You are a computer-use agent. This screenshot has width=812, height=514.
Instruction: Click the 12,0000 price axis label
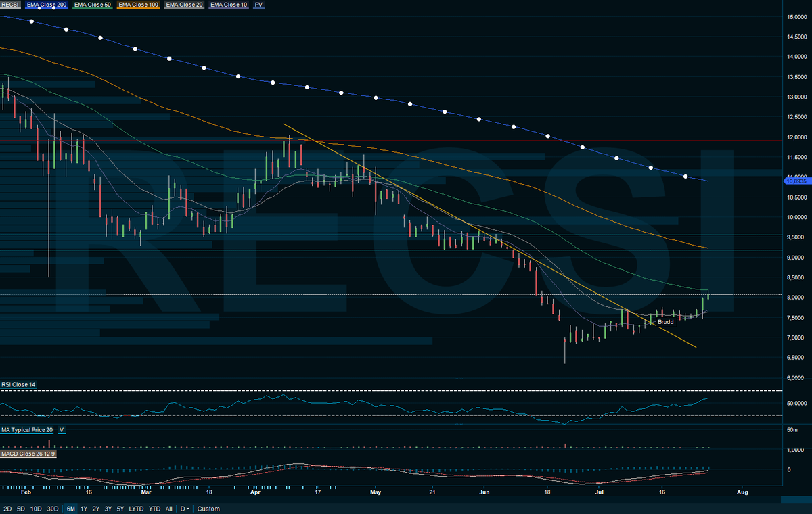point(796,137)
